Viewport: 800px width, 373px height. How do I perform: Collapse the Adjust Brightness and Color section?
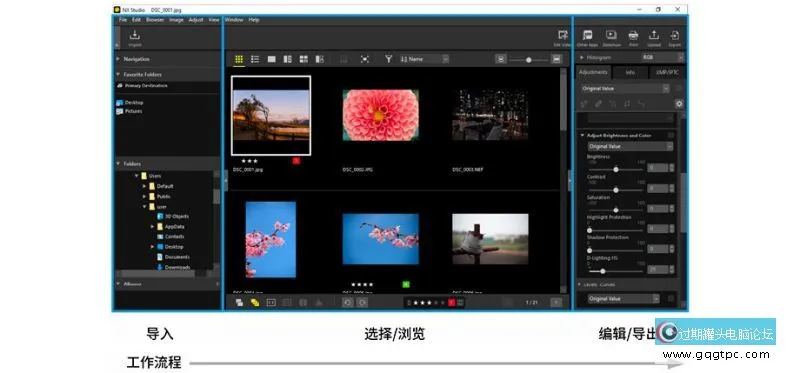(x=582, y=136)
